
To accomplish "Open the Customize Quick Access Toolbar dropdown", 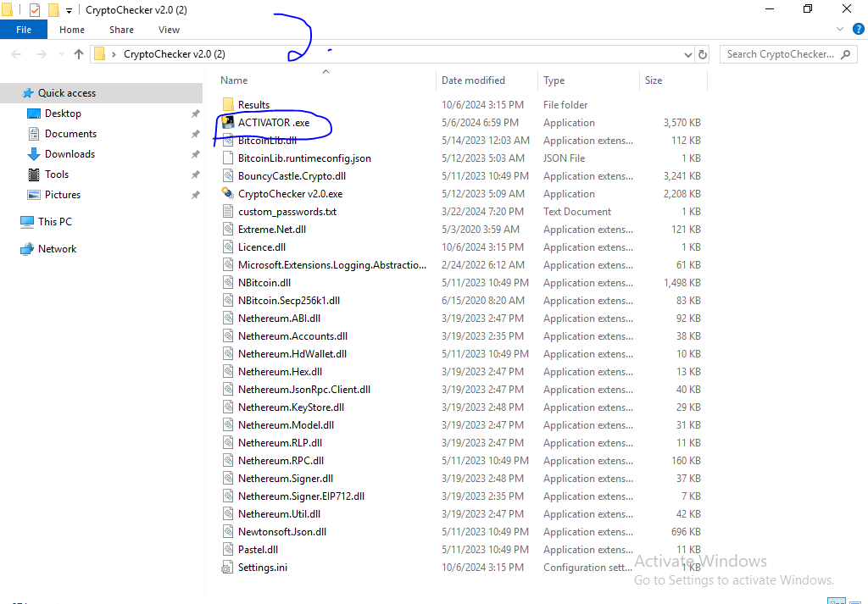I will click(x=69, y=10).
